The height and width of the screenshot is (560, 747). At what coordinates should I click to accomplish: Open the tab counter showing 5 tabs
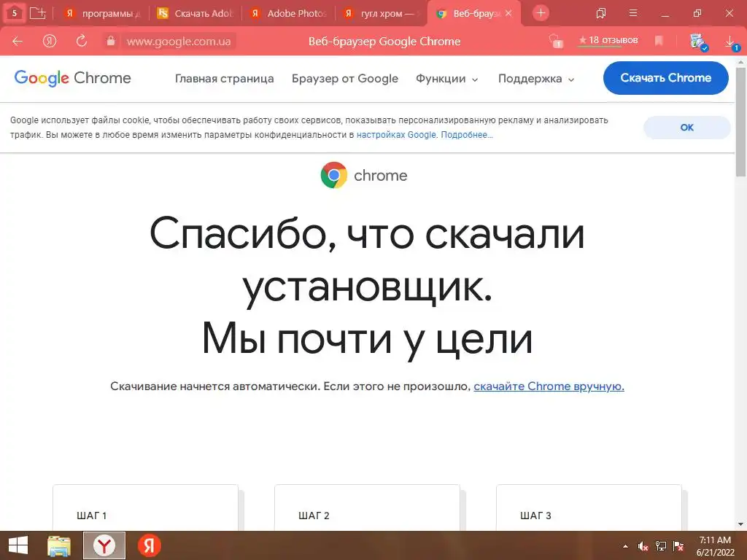[15, 13]
